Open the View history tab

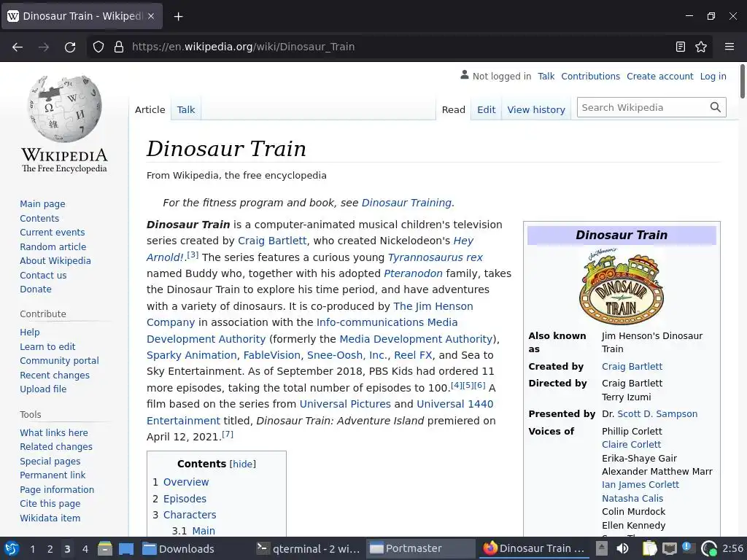pos(536,109)
